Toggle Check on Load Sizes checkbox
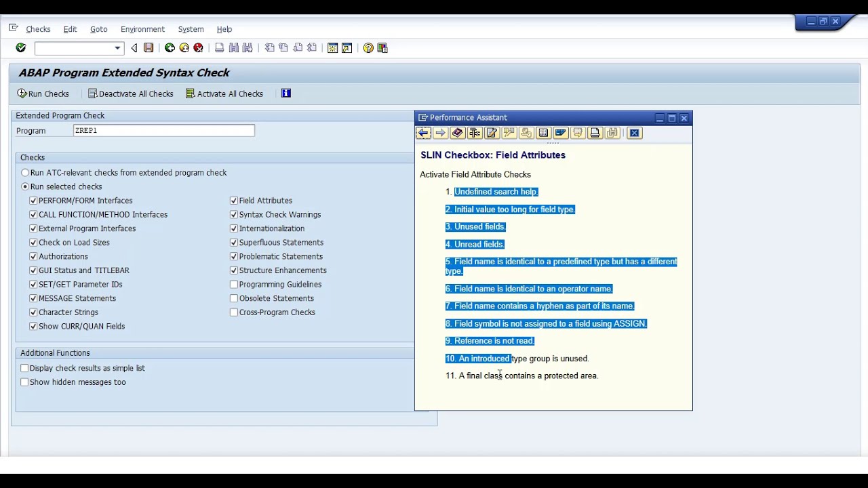Screen dimensions: 868x488 pos(33,243)
